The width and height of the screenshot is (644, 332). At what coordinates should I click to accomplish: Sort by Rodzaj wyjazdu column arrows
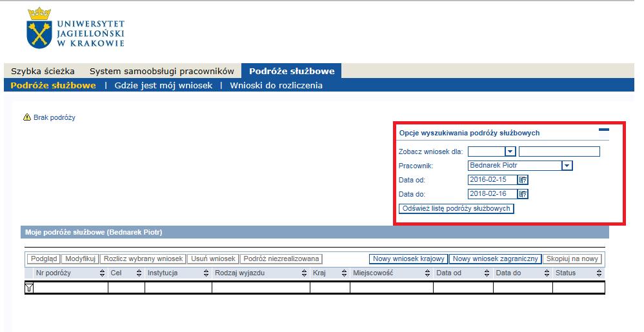305,273
